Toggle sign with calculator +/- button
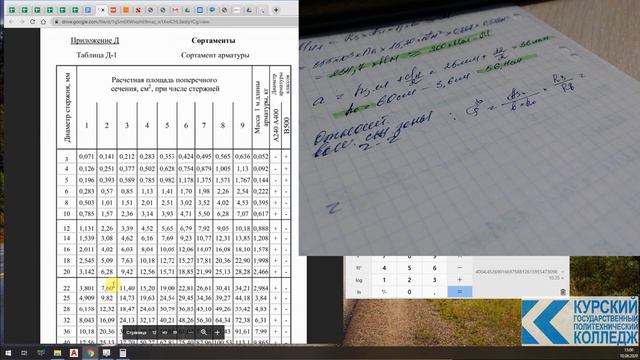 384,292
